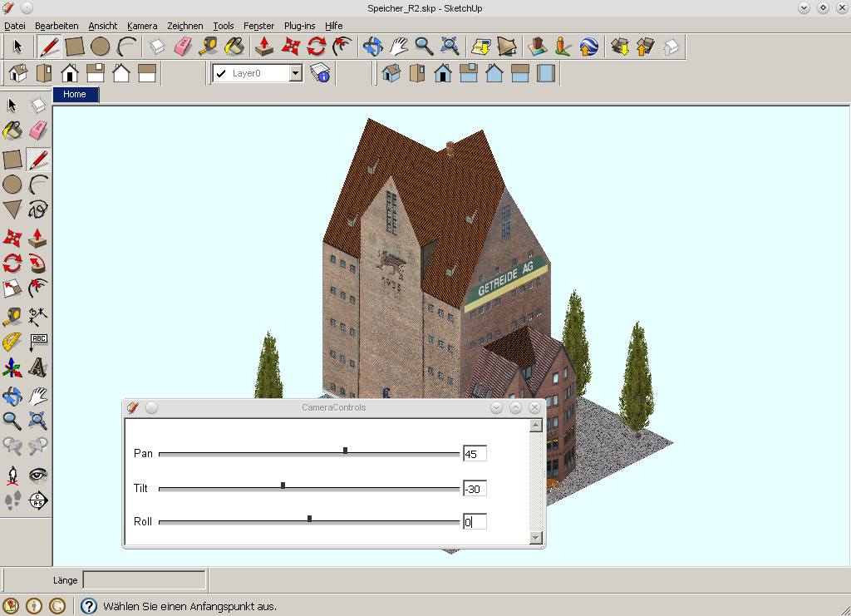Image resolution: width=851 pixels, height=616 pixels.
Task: Select the Look Around eye tool
Action: click(x=38, y=475)
